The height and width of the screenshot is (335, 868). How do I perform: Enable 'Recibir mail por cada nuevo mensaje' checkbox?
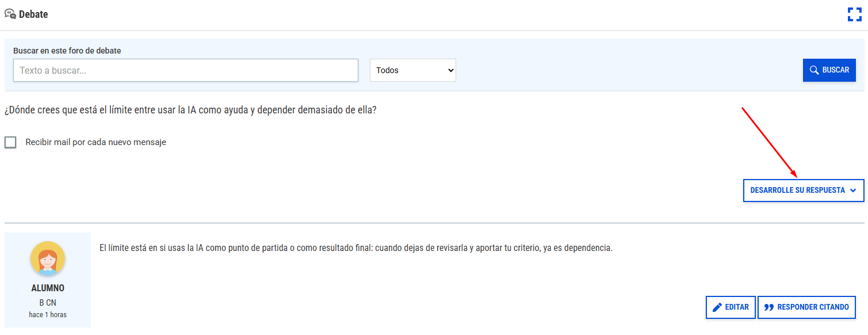(10, 142)
